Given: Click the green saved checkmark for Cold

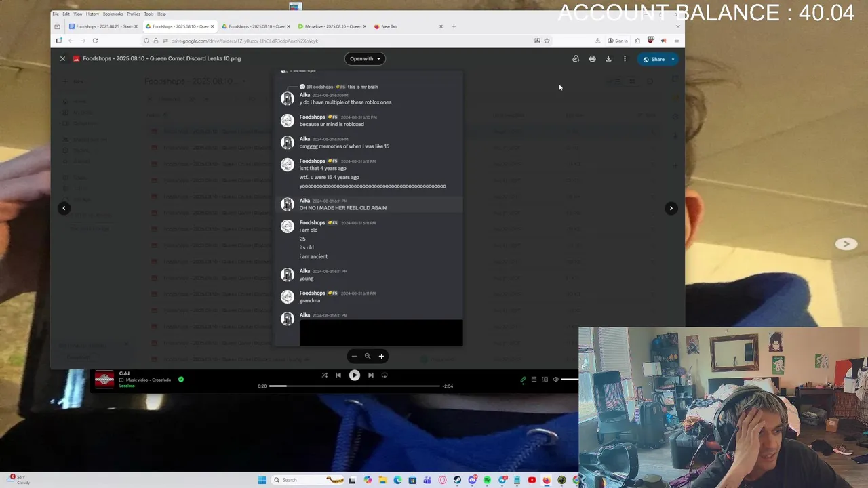Looking at the screenshot, I should 181,380.
